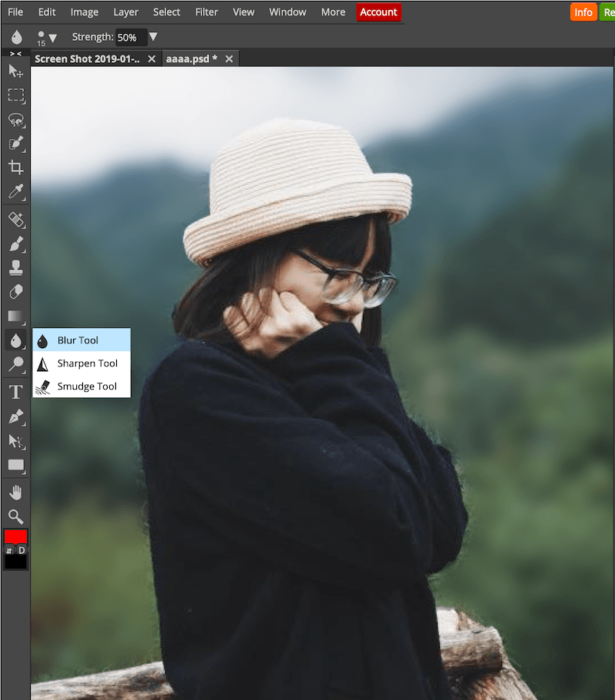
Task: Select the Quick Selection brush tool
Action: pos(15,143)
